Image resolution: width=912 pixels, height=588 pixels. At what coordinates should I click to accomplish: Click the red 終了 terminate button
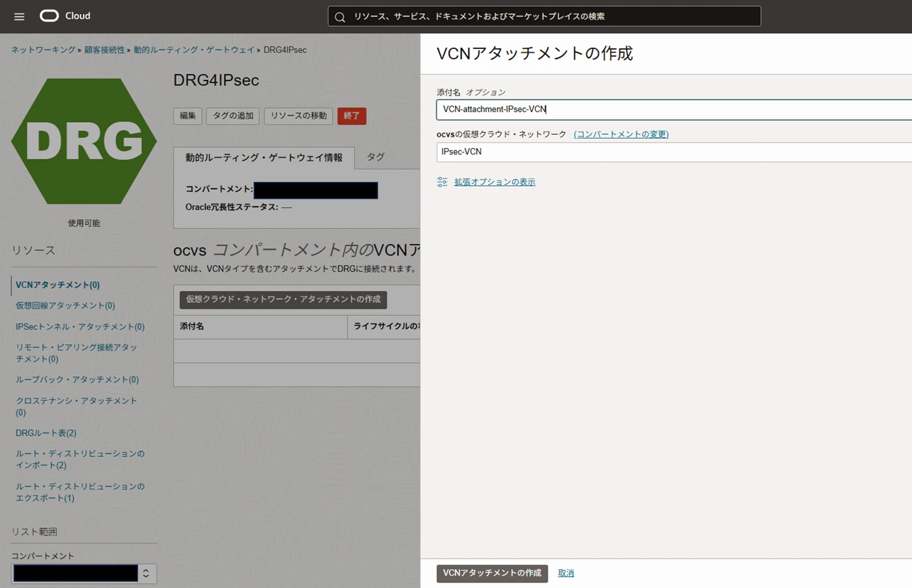coord(351,116)
